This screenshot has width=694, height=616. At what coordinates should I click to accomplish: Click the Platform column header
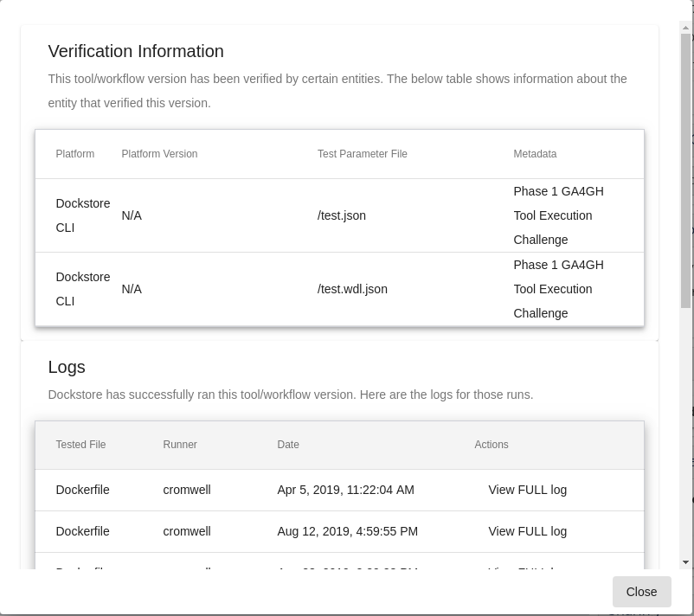74,154
